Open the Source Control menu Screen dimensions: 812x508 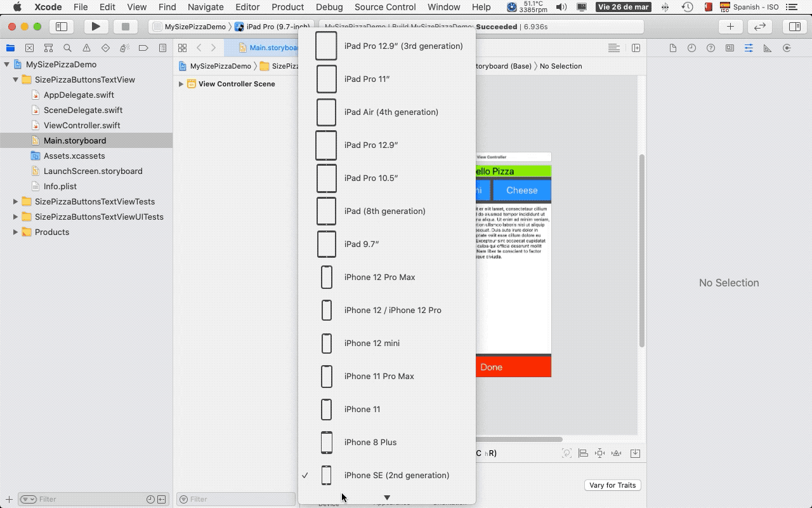[385, 7]
